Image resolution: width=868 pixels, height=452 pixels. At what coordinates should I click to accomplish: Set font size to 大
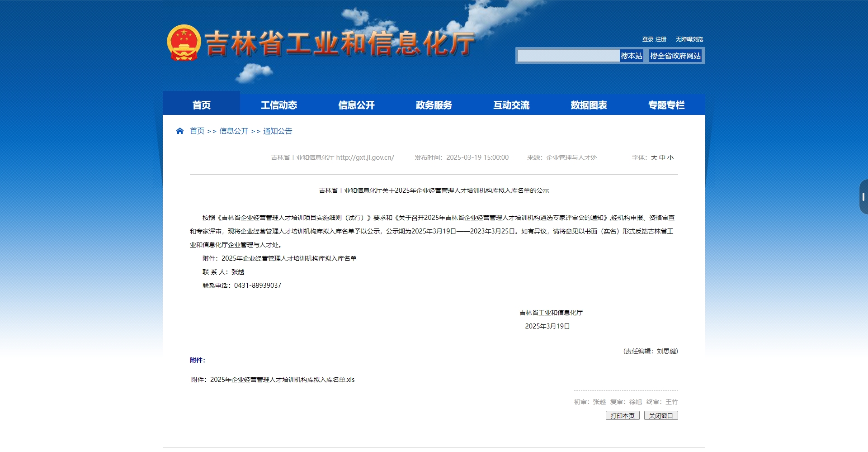[x=654, y=157]
